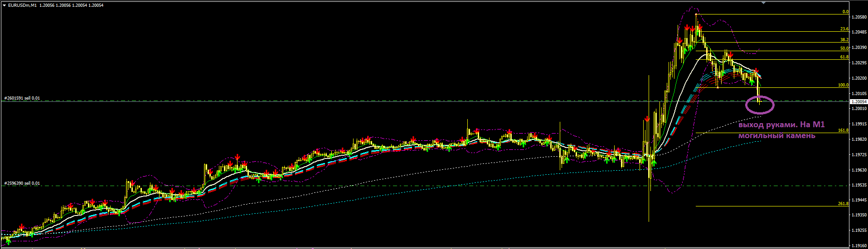Viewport: 868px width, 249px height.
Task: Click the 1.20485 price scale label
Action: [x=859, y=32]
